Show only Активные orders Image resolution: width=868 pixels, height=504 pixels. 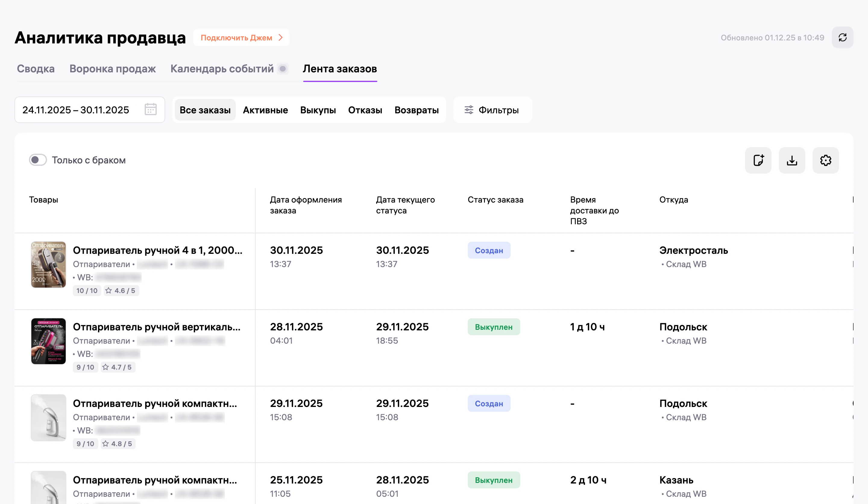(265, 110)
